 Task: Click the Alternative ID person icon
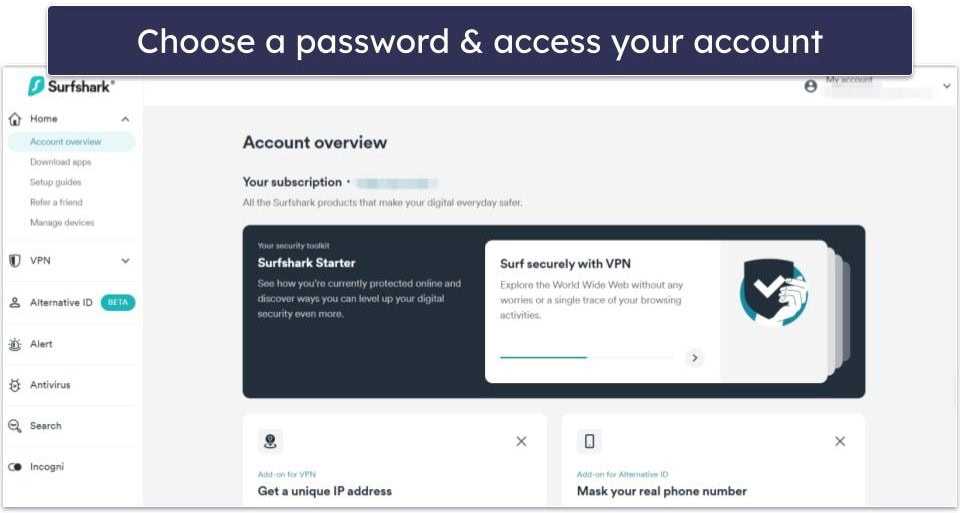pos(15,302)
